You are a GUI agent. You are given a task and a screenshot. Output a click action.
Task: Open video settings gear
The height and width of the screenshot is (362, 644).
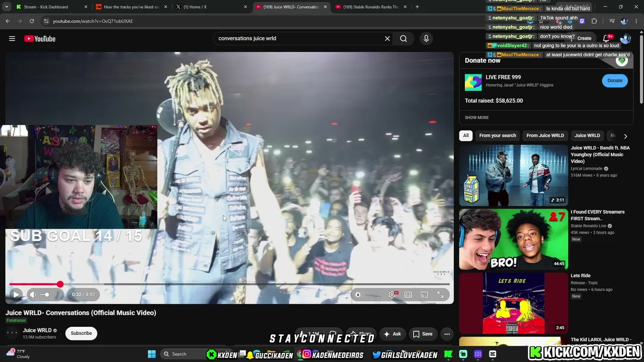click(x=392, y=295)
